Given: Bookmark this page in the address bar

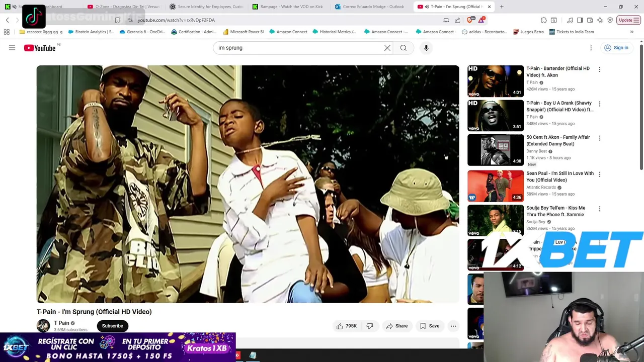Looking at the screenshot, I should click(x=117, y=20).
